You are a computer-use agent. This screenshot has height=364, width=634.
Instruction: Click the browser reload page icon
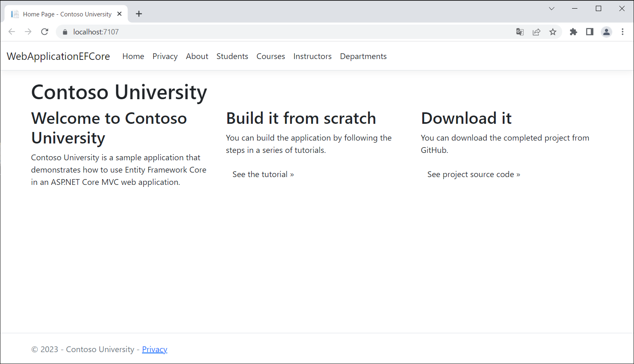[45, 32]
